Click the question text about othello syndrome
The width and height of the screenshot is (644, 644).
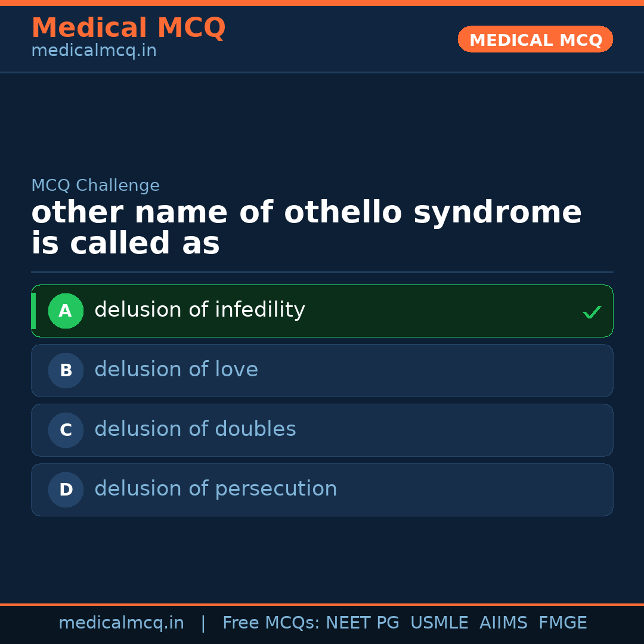pyautogui.click(x=306, y=227)
